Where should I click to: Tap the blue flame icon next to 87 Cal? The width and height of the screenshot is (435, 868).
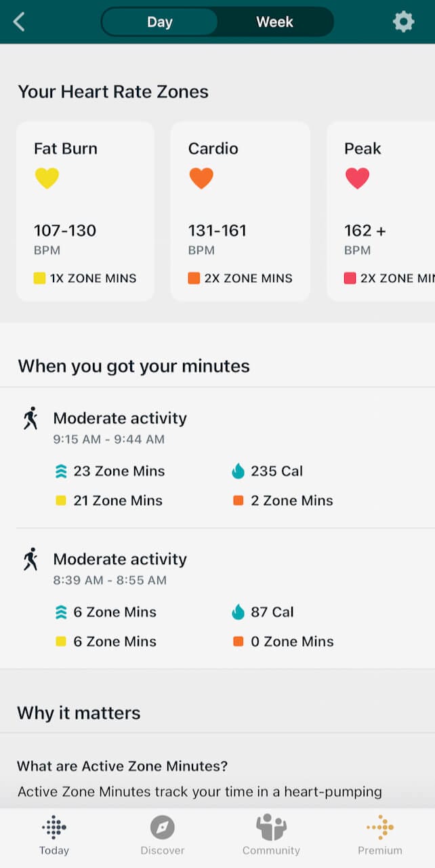pos(238,612)
